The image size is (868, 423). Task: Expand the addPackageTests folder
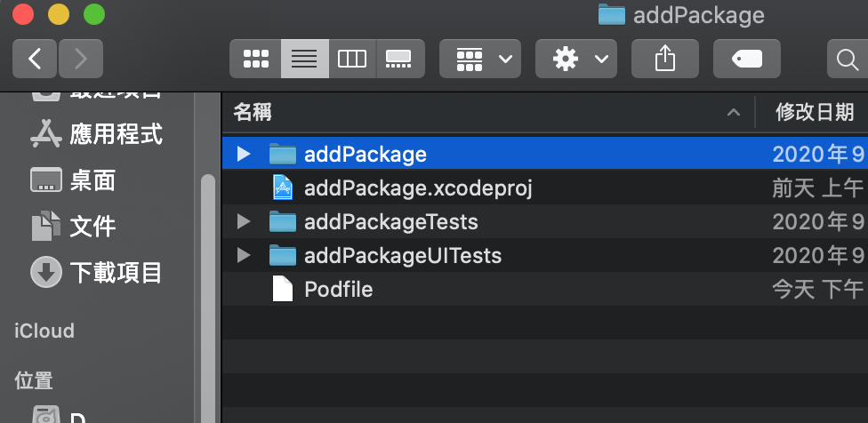[x=244, y=222]
